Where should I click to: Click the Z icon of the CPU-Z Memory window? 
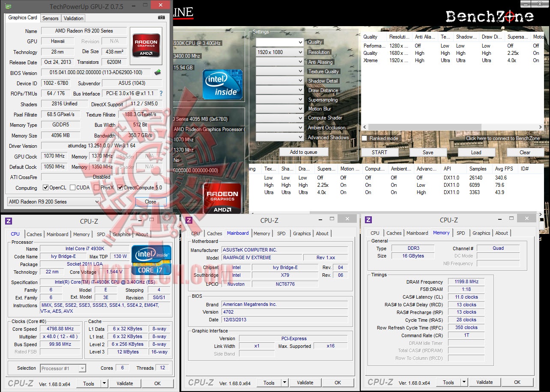(368, 220)
